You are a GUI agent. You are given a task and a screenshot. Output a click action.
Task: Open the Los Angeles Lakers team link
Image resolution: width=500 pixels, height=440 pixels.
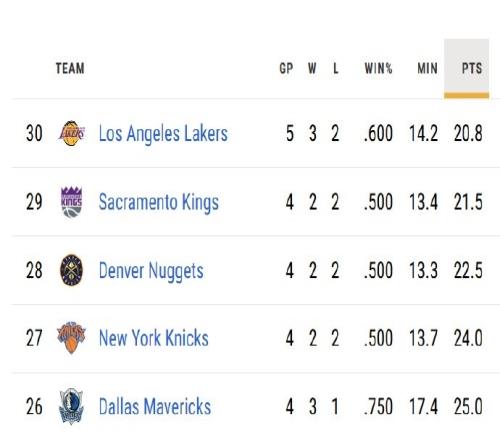163,134
